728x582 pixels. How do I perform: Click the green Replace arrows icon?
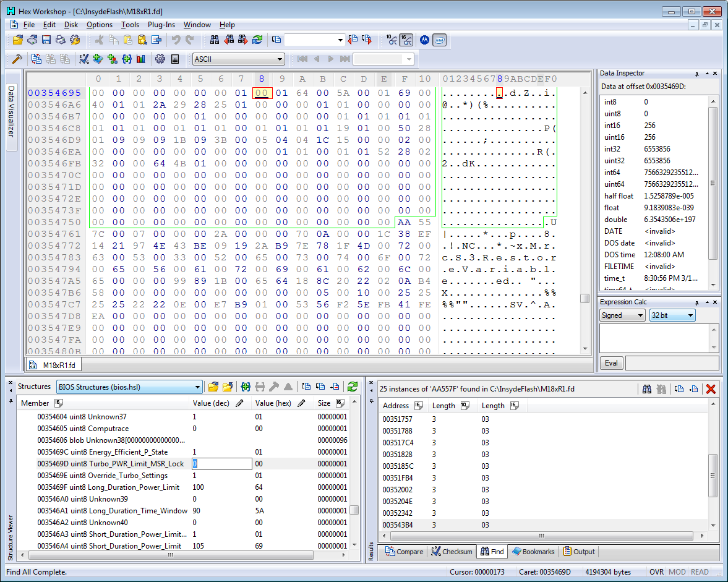click(x=257, y=40)
